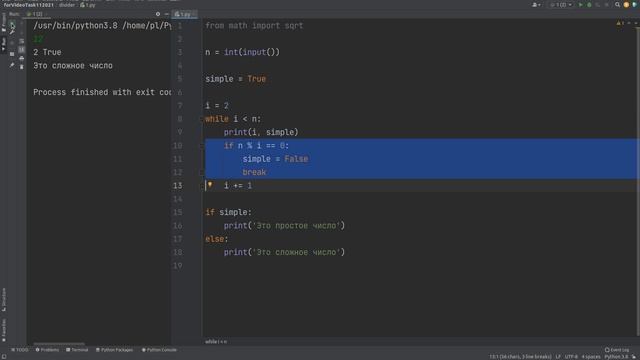The image size is (640, 360).
Task: Click 'Process finished with exit code' console text
Action: 102,92
